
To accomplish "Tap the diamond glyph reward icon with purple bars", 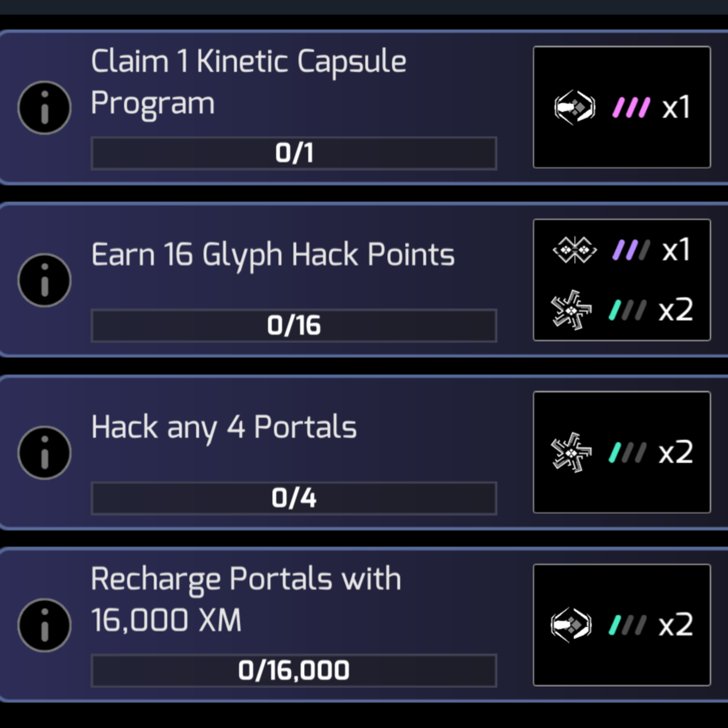I will pos(575,250).
